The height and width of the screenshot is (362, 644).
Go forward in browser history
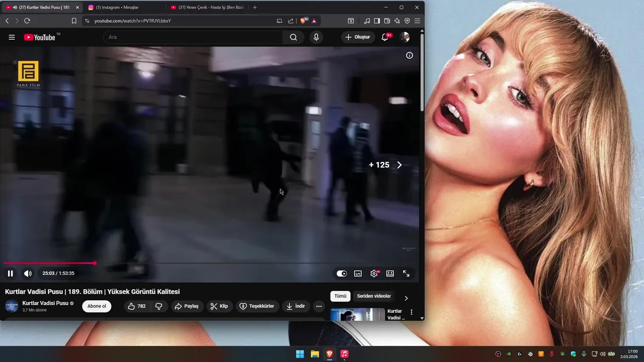pyautogui.click(x=17, y=21)
